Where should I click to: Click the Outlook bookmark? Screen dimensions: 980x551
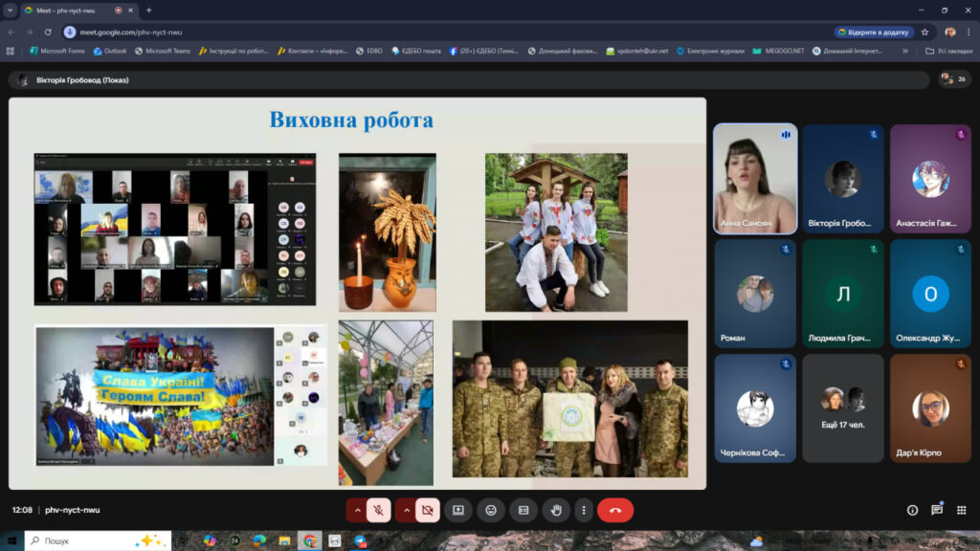[x=110, y=51]
